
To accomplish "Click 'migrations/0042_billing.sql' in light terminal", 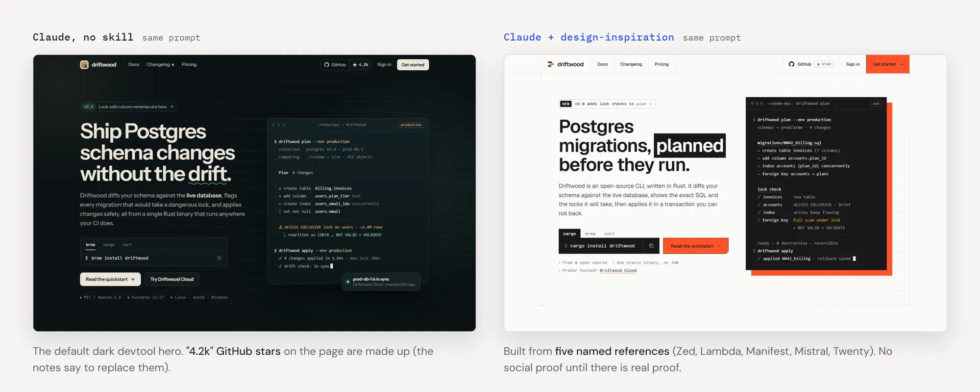I will tap(789, 143).
